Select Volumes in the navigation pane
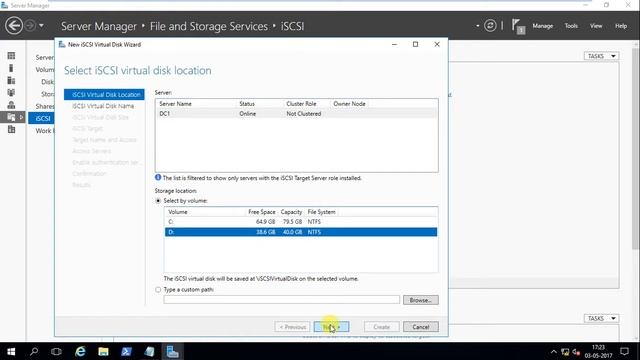Screen dimensions: 640x360 pos(44,69)
